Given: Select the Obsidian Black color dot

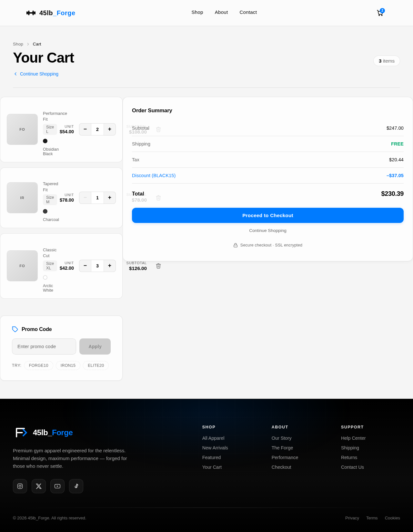Looking at the screenshot, I should point(45,141).
